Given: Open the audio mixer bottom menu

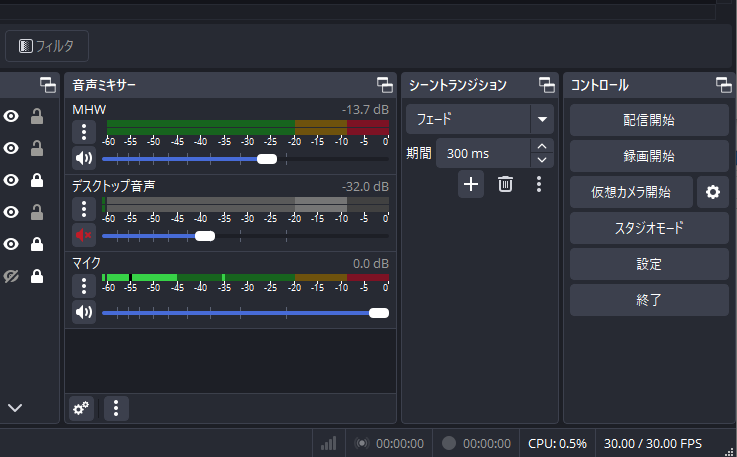Looking at the screenshot, I should (x=116, y=408).
